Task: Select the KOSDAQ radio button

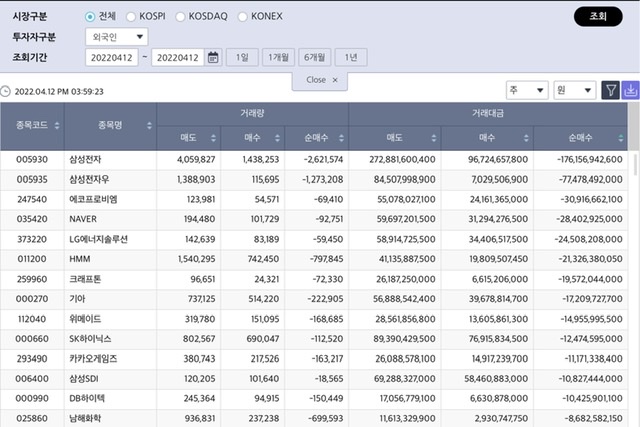Action: (x=181, y=17)
